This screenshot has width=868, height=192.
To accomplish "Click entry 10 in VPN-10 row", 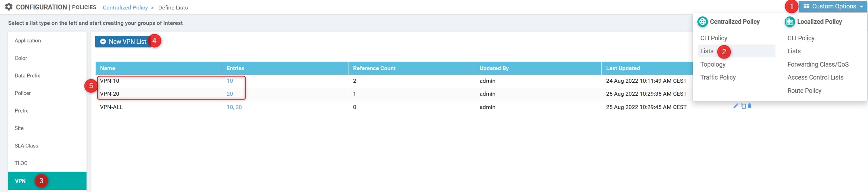I will (x=229, y=81).
